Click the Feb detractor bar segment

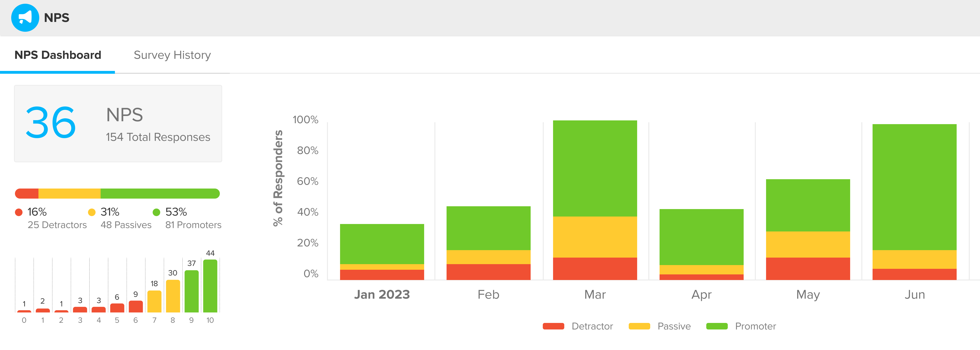[x=488, y=272]
